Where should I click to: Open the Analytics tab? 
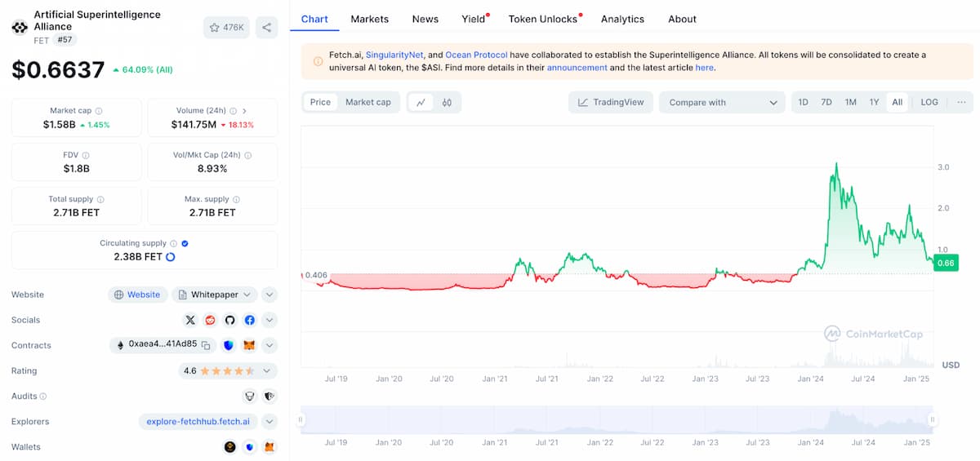622,19
